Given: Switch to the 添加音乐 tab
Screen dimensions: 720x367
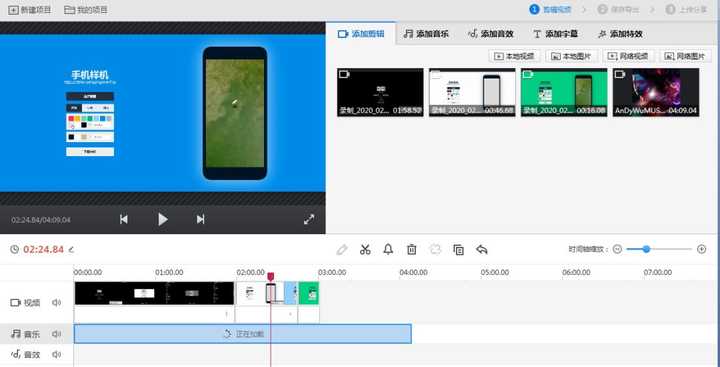Looking at the screenshot, I should pyautogui.click(x=426, y=34).
